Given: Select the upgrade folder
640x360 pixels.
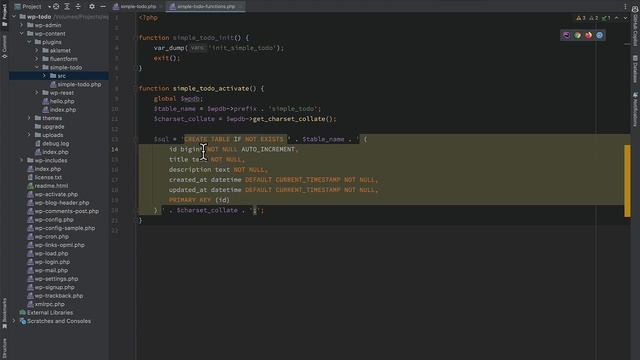Looking at the screenshot, I should coord(53,127).
